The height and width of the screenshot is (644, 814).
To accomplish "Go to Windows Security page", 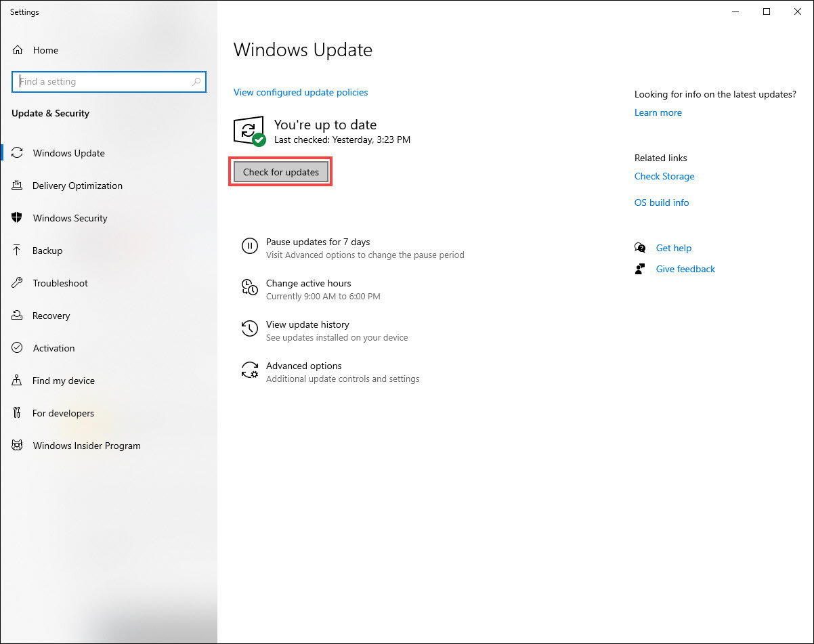I will pos(70,218).
